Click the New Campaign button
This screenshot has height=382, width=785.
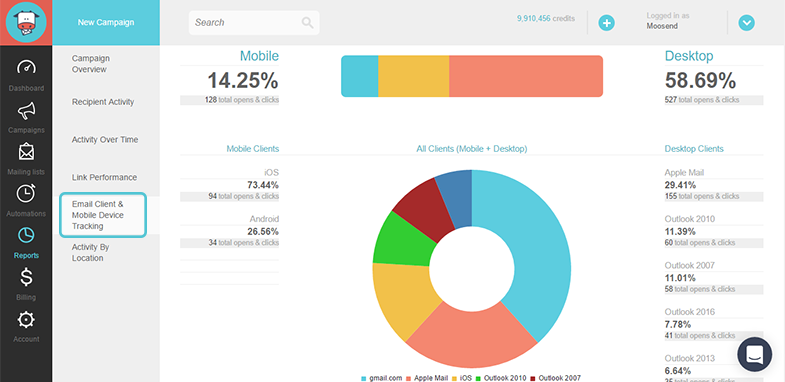[x=106, y=23]
